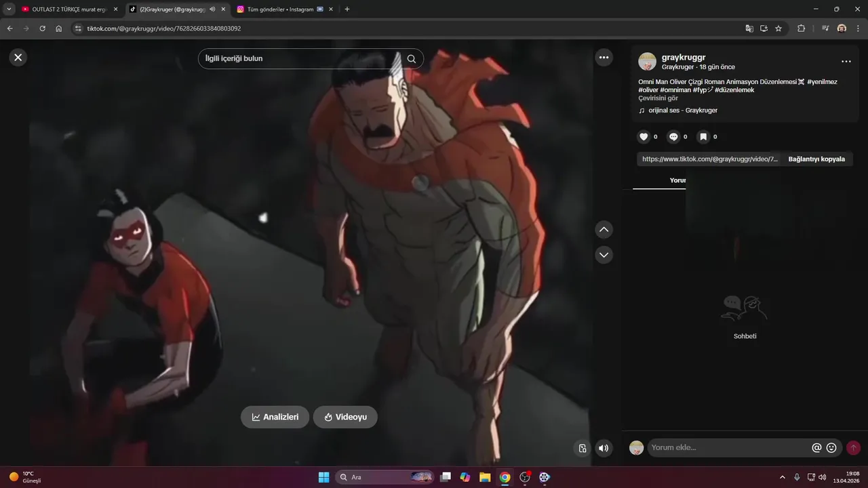Bookmark the video with the save icon
Screen dimensions: 868x488
pos(703,137)
